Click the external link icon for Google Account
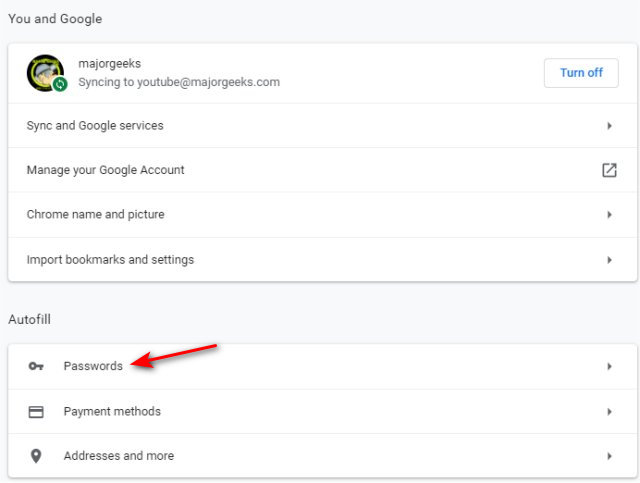This screenshot has width=640, height=483. coord(609,170)
